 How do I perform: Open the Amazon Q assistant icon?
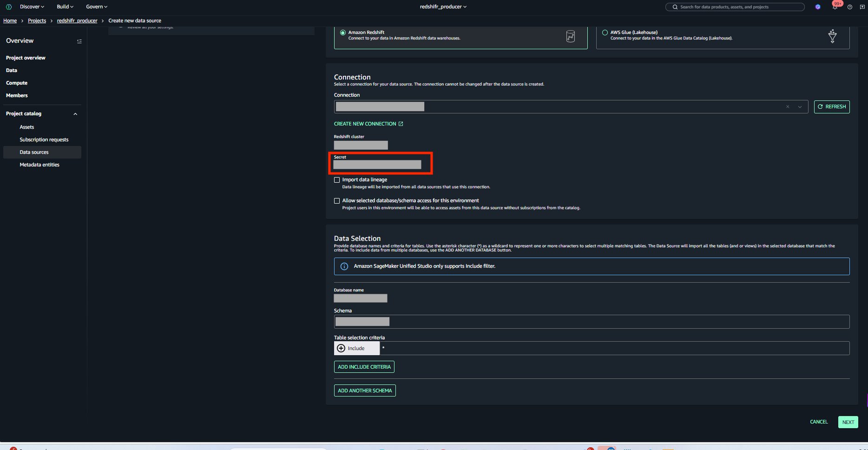click(x=818, y=7)
